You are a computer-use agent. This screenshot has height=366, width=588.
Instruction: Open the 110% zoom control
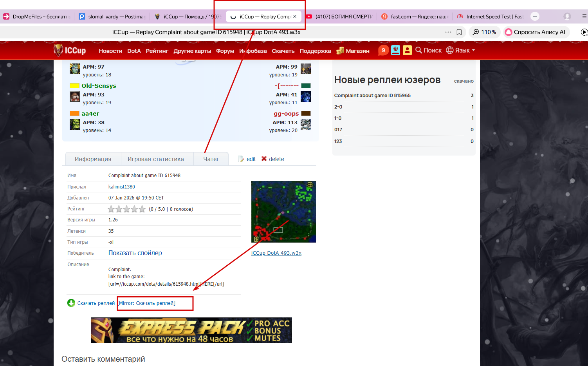pyautogui.click(x=484, y=32)
